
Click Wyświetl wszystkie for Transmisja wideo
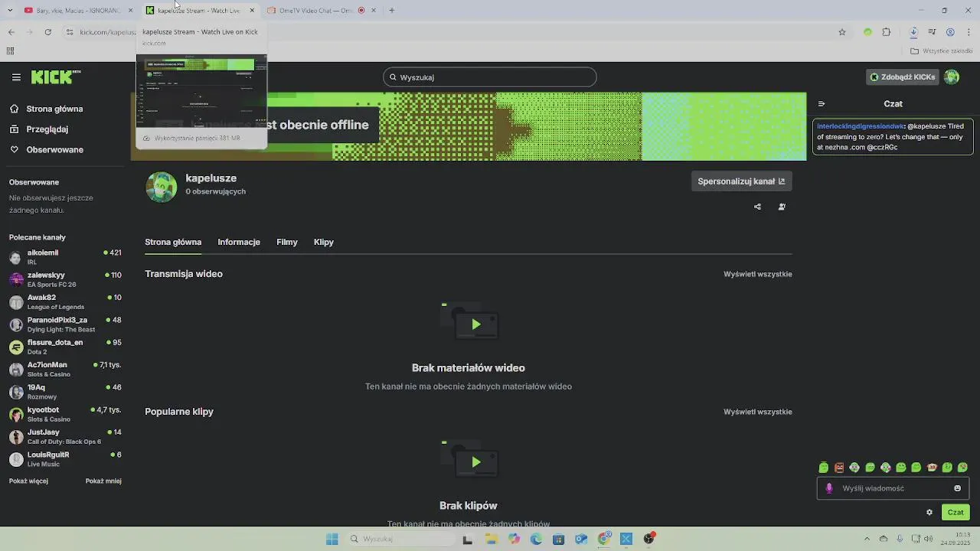[758, 274]
